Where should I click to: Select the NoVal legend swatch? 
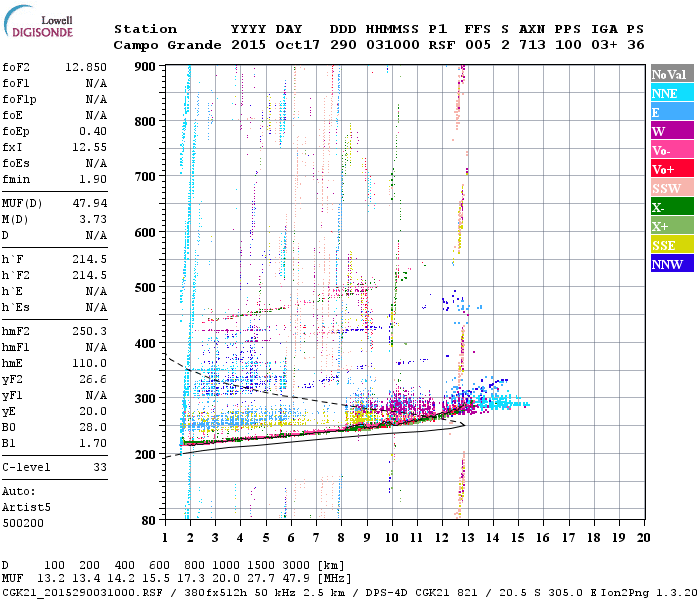[x=672, y=74]
